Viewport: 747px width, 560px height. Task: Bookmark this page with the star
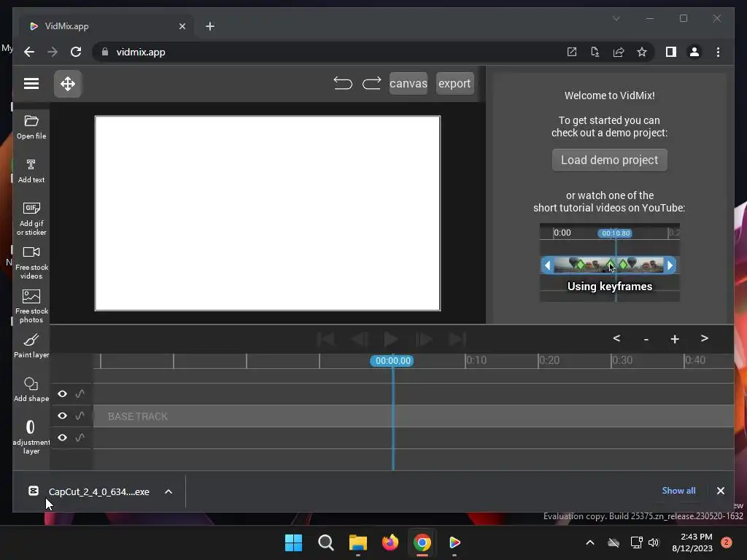pos(642,52)
